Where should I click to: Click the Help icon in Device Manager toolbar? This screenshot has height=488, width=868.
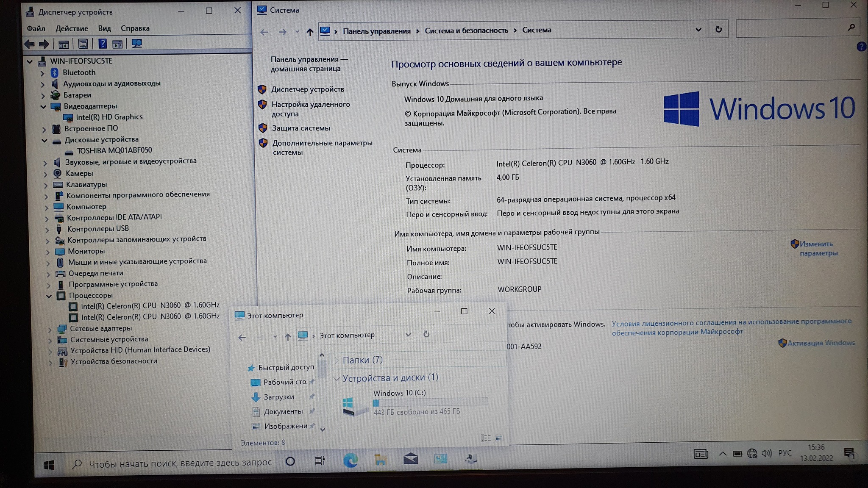[103, 44]
